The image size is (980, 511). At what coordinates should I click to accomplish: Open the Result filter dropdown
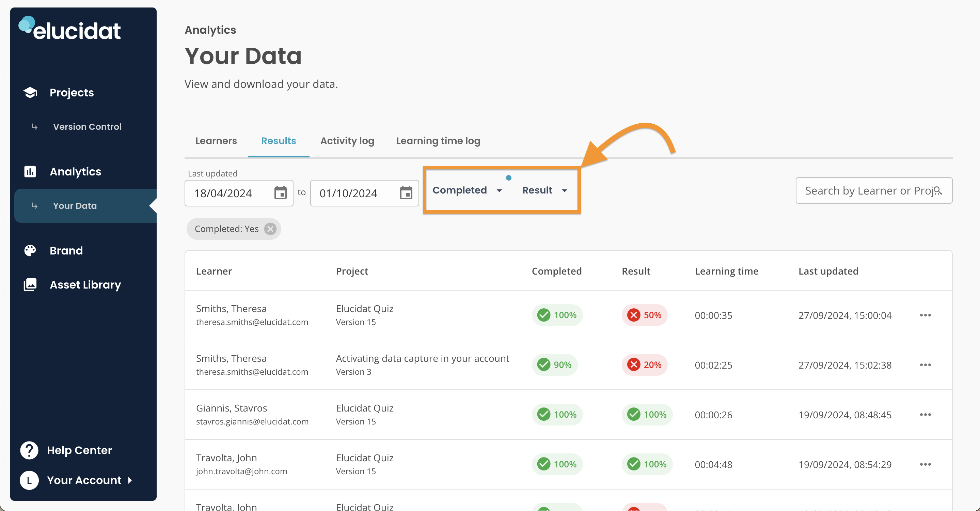pos(545,190)
